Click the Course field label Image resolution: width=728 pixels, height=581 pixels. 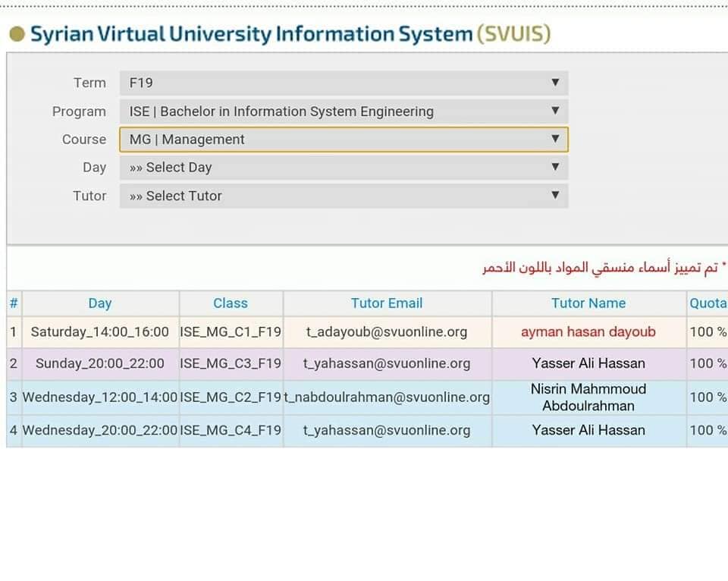tap(84, 140)
